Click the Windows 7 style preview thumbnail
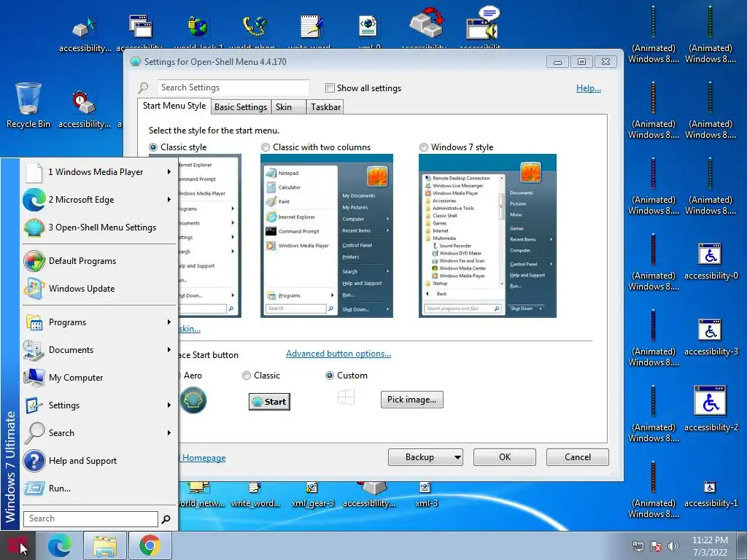 487,236
